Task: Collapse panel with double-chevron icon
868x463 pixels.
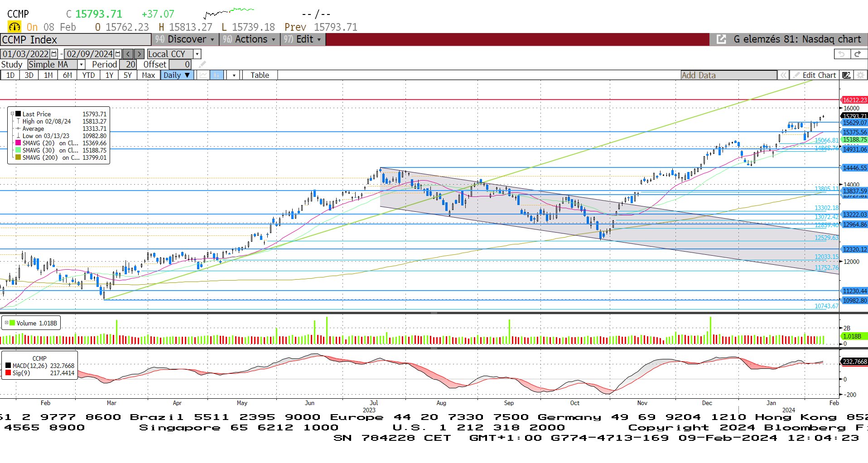Action: (783, 75)
